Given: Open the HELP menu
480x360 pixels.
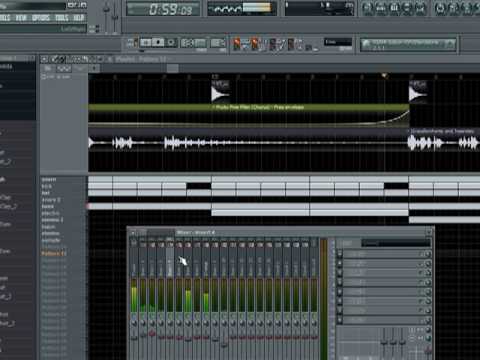Looking at the screenshot, I should click(x=79, y=18).
